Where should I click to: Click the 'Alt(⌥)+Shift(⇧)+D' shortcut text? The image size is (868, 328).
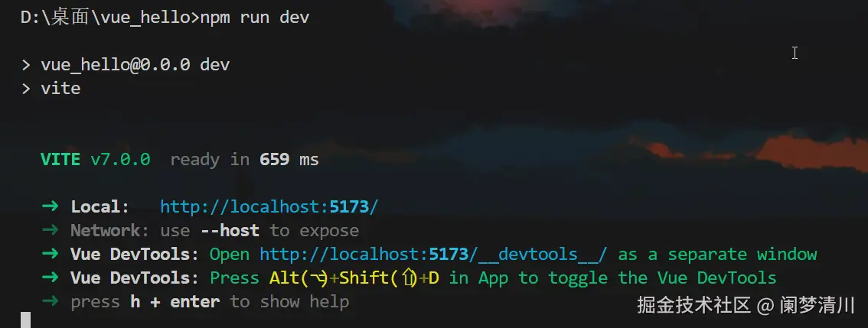point(354,278)
